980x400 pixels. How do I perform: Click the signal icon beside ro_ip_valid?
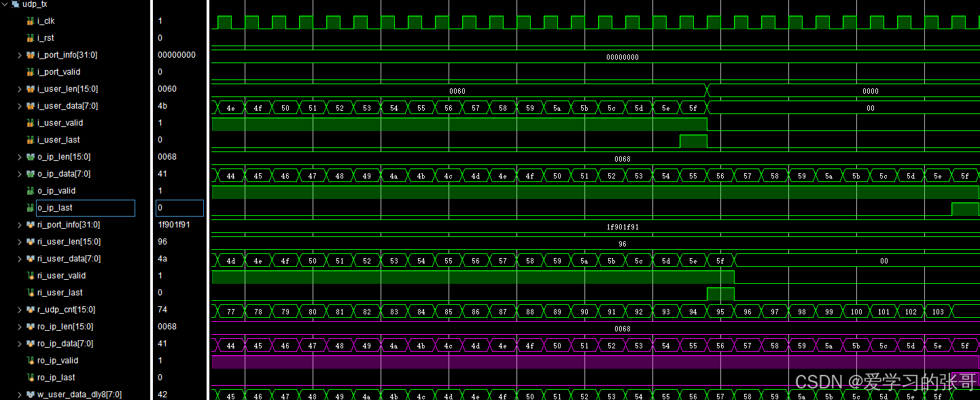click(x=30, y=361)
